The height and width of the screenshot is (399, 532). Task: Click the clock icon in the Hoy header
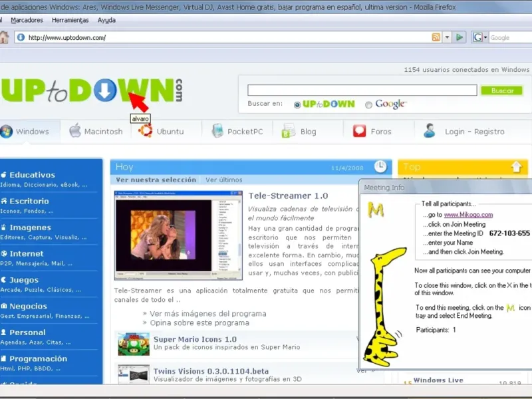tap(380, 167)
